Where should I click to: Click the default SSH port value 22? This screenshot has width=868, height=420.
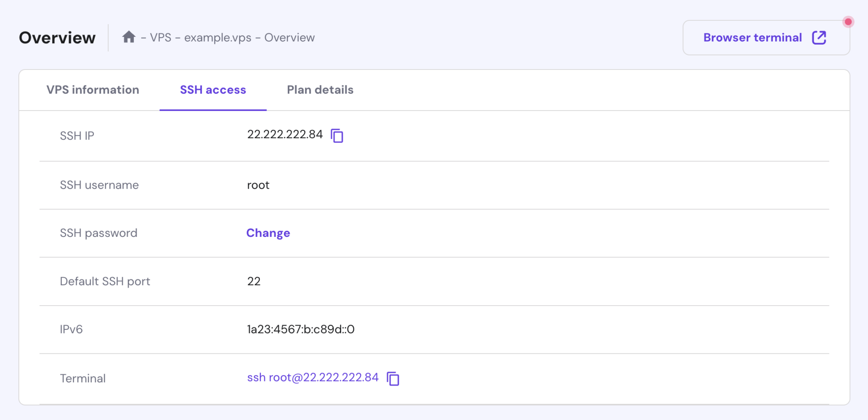(x=254, y=281)
